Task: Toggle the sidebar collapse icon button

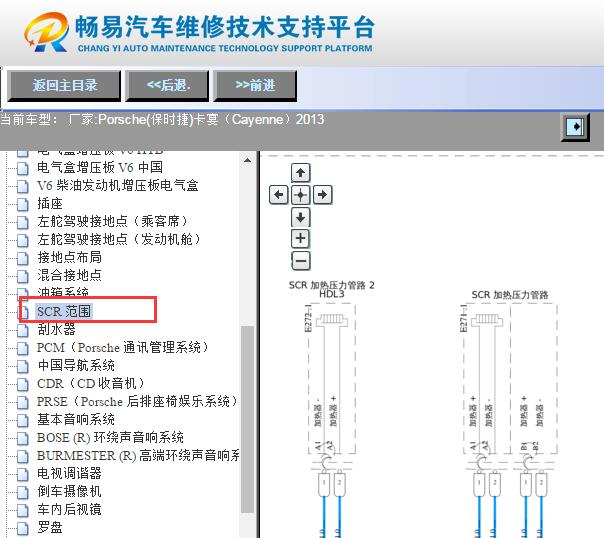Action: (x=575, y=127)
